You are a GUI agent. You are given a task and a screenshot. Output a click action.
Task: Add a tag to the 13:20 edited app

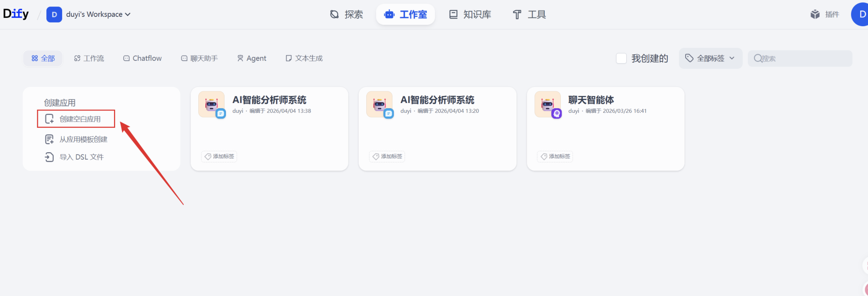387,156
